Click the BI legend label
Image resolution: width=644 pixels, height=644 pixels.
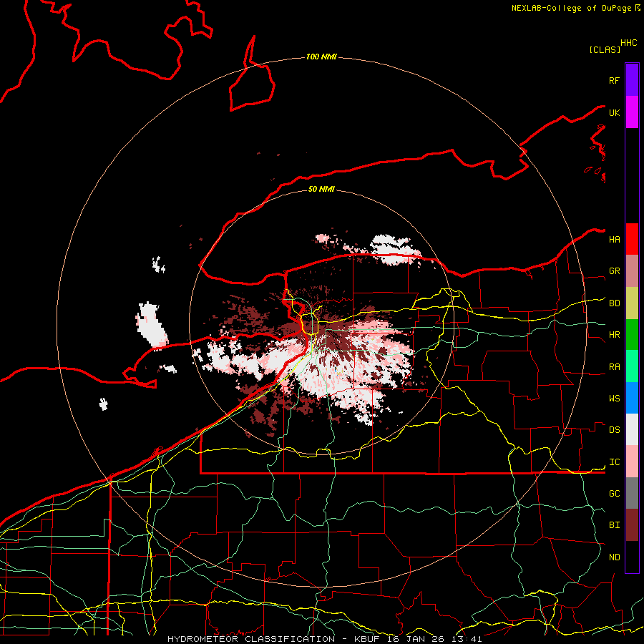click(x=614, y=525)
